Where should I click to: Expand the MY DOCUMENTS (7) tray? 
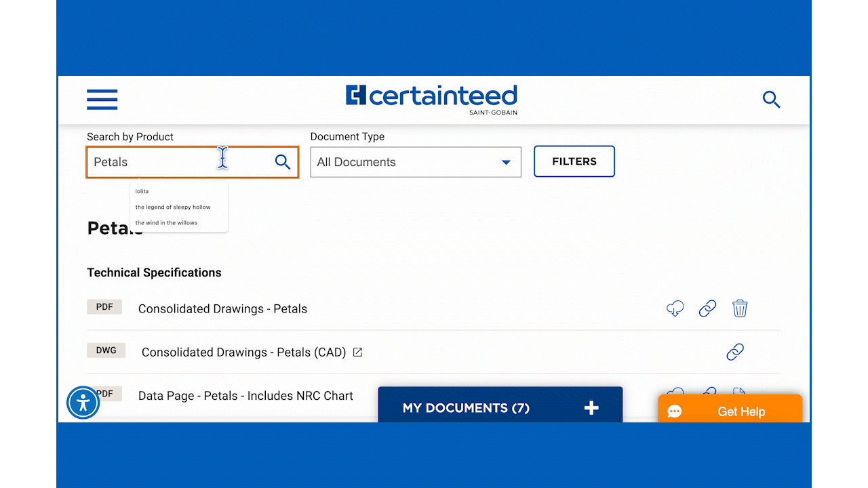click(466, 407)
